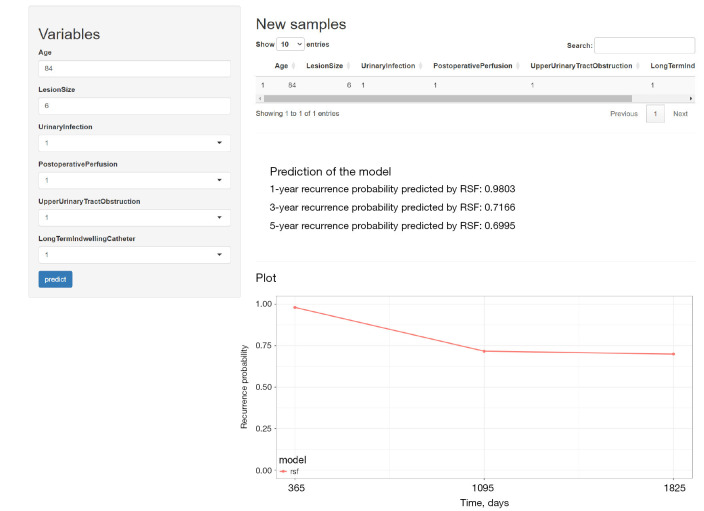The width and height of the screenshot is (704, 511).
Task: Click table scrollbar left arrow
Action: 260,98
